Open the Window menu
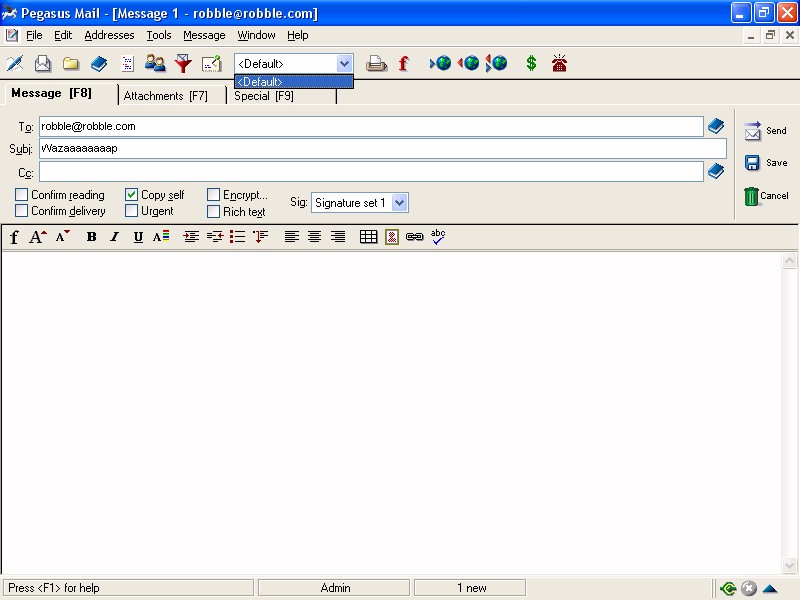Screen dimensions: 800x600 [x=256, y=35]
